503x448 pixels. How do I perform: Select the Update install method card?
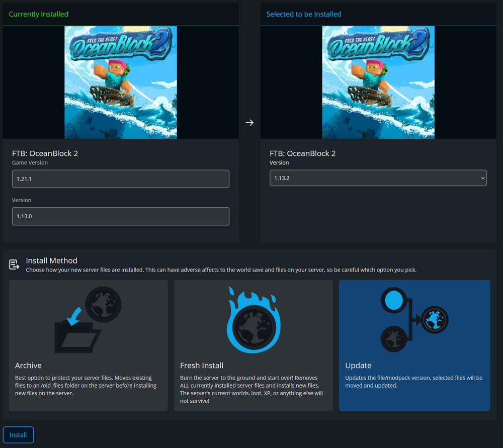pos(414,345)
